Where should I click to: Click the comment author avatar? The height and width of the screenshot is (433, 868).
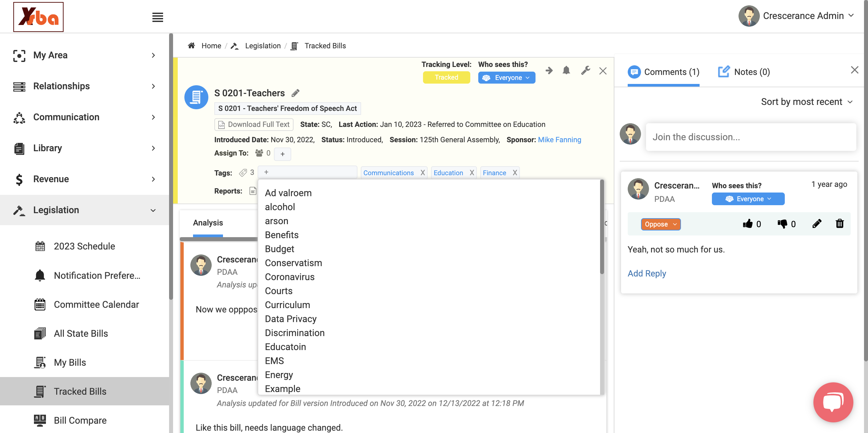(x=638, y=189)
